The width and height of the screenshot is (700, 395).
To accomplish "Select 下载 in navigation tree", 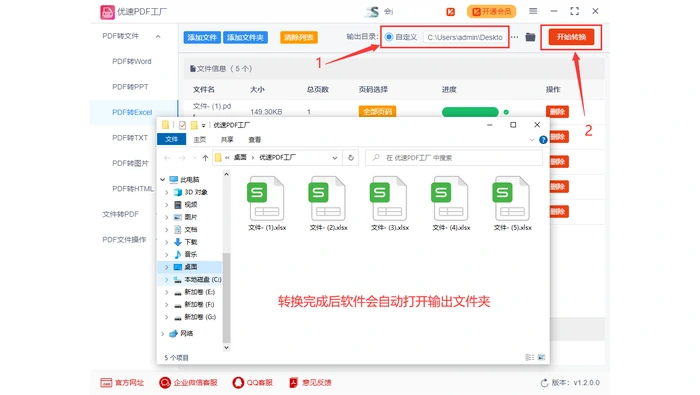I will pos(191,242).
